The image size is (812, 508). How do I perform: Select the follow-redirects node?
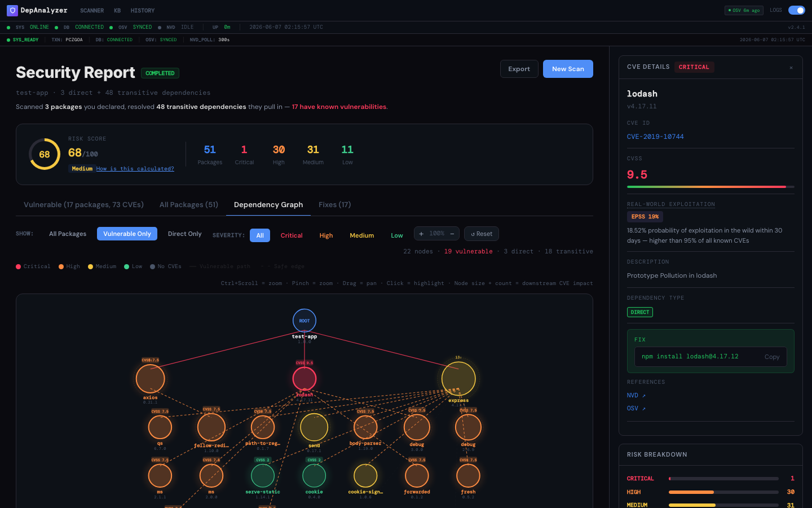pyautogui.click(x=211, y=427)
